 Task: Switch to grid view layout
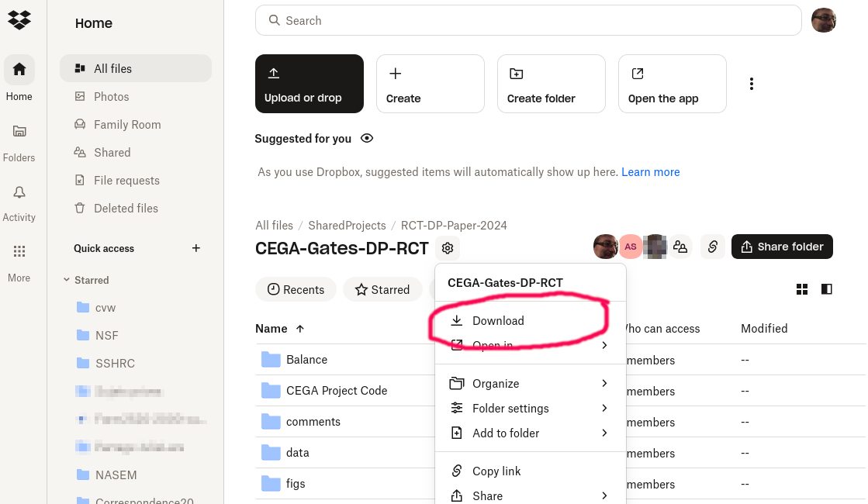pyautogui.click(x=802, y=288)
